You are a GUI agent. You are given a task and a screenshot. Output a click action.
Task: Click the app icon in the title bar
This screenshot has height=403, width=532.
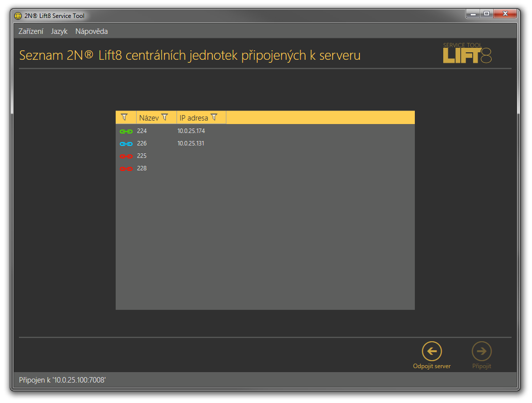(18, 16)
